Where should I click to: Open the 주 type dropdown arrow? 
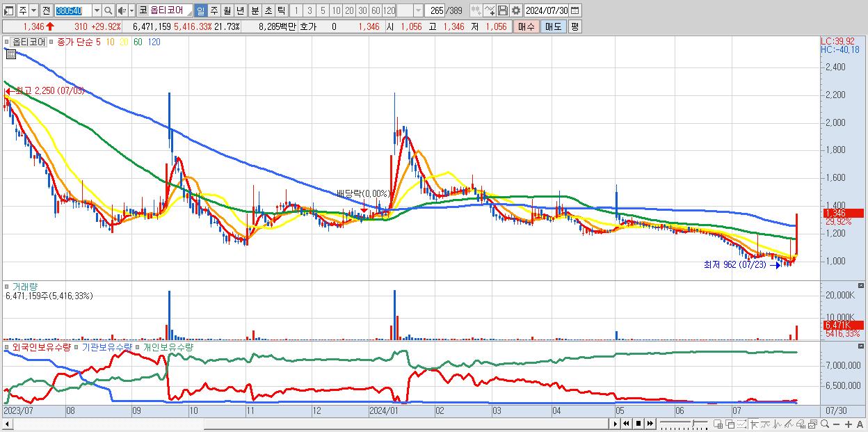tap(33, 11)
